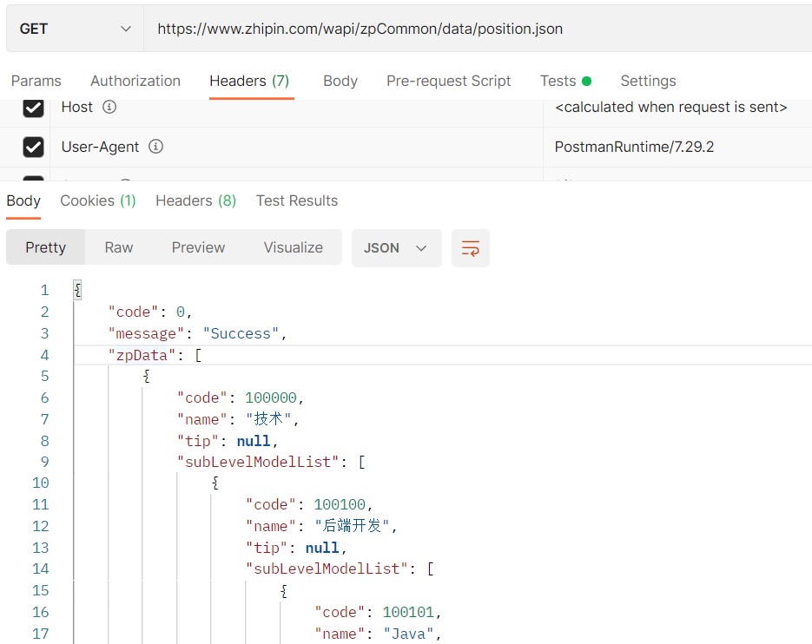The width and height of the screenshot is (812, 644).
Task: Open the Pre-request Script tab
Action: (449, 81)
